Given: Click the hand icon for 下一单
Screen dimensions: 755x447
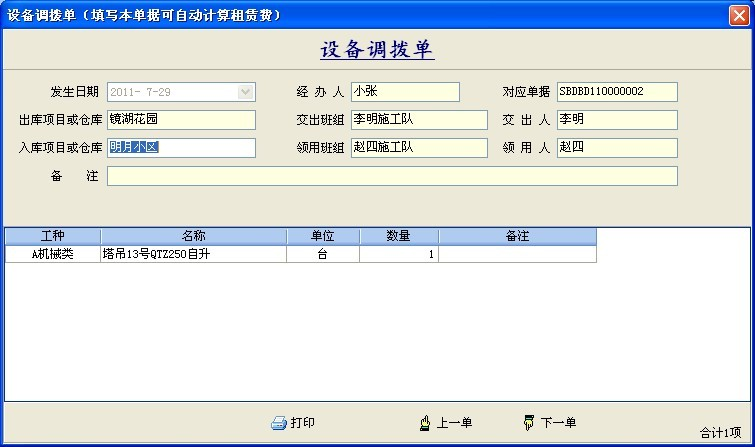Looking at the screenshot, I should pos(529,423).
